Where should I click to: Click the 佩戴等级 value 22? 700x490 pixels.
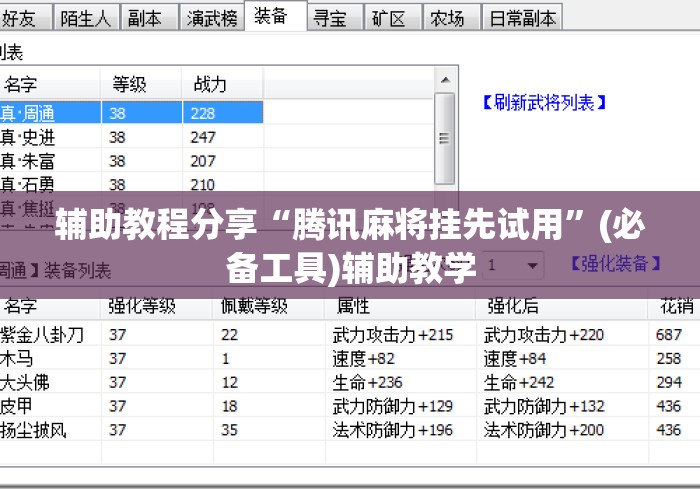click(229, 335)
